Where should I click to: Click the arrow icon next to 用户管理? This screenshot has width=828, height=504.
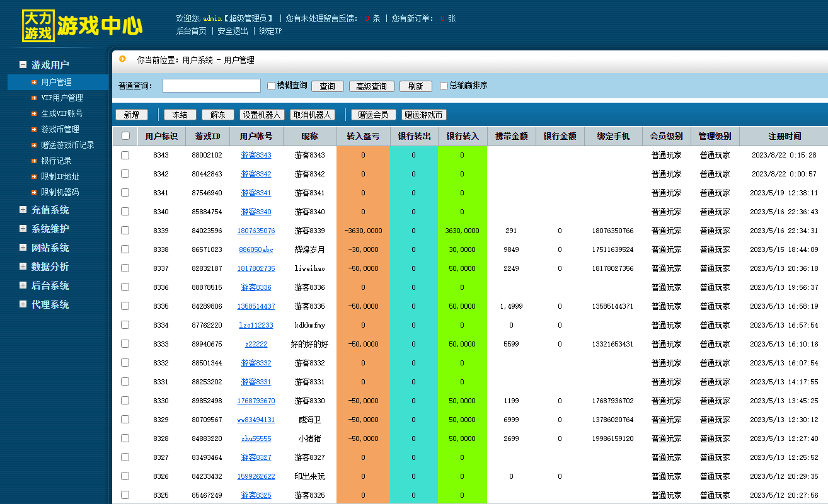coord(34,82)
